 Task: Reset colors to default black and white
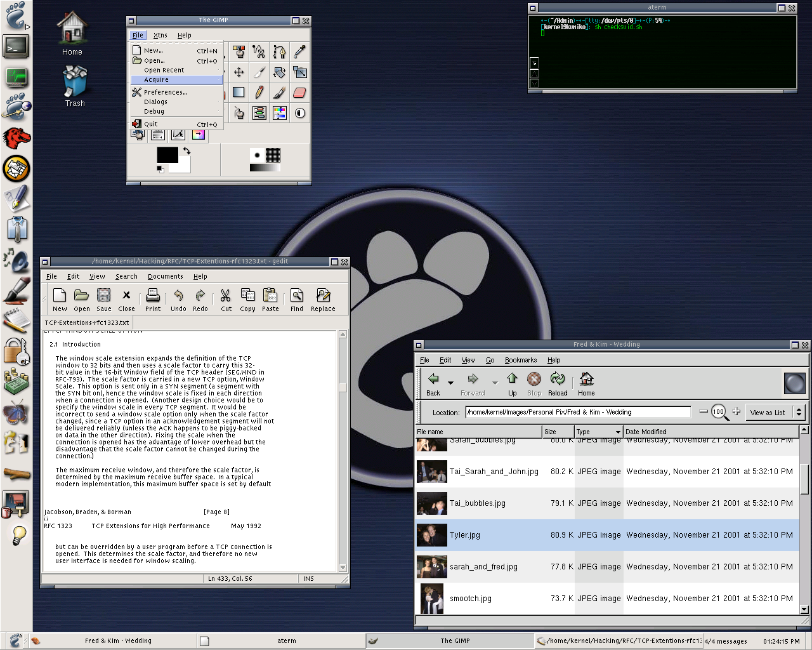point(160,169)
